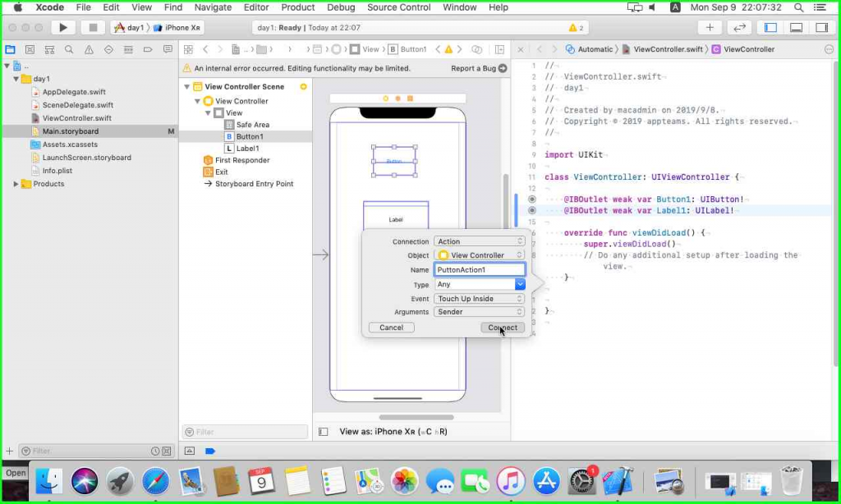Click the warnings count in activity bar

click(576, 27)
